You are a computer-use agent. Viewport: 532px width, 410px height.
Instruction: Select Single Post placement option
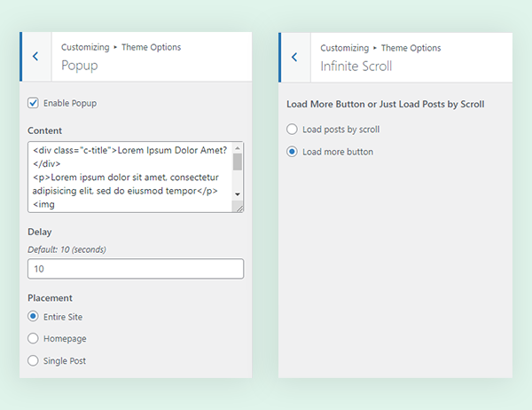click(x=34, y=360)
